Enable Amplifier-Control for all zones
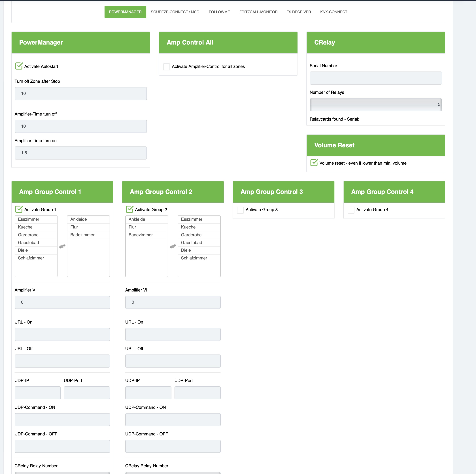The height and width of the screenshot is (474, 476). pos(167,67)
